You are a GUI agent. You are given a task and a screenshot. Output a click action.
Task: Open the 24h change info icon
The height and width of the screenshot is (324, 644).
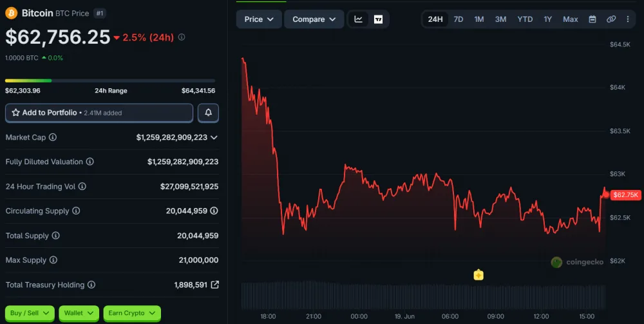pyautogui.click(x=182, y=37)
